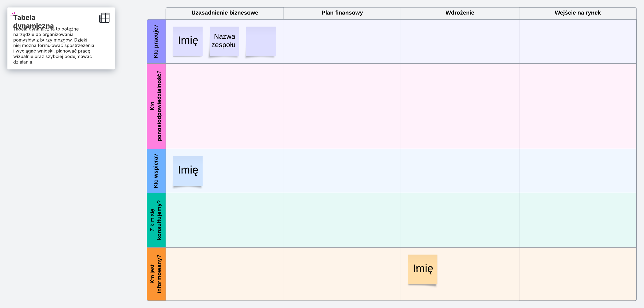Select the Uzasadnienie biznesowe column header
Screen dimensions: 644x308
click(x=225, y=13)
